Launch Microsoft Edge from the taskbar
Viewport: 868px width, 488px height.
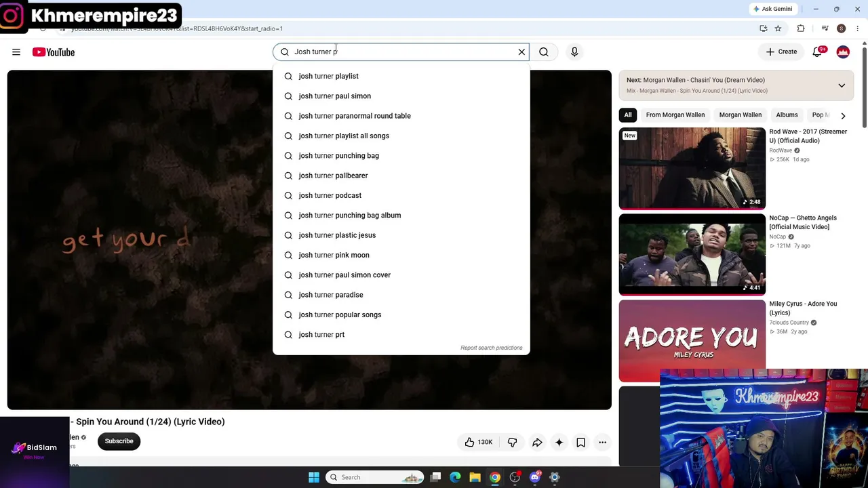(455, 477)
